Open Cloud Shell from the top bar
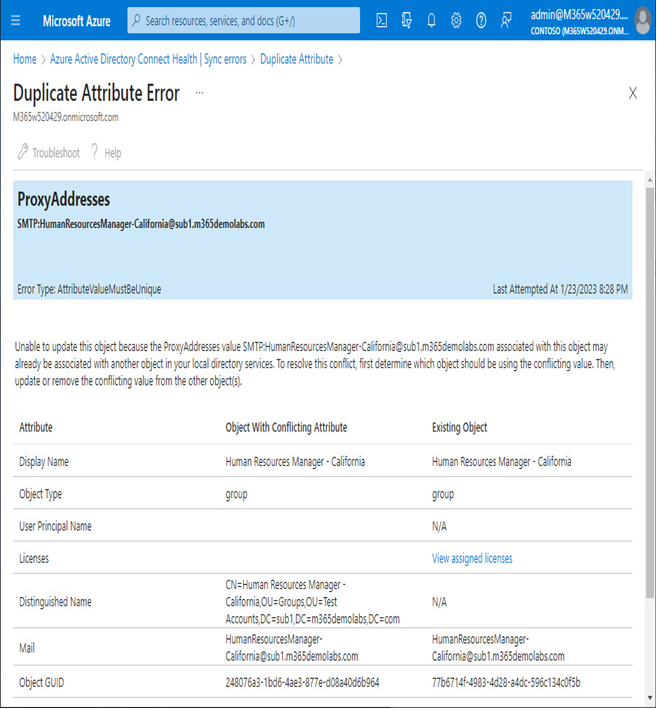This screenshot has width=657, height=710. point(382,20)
